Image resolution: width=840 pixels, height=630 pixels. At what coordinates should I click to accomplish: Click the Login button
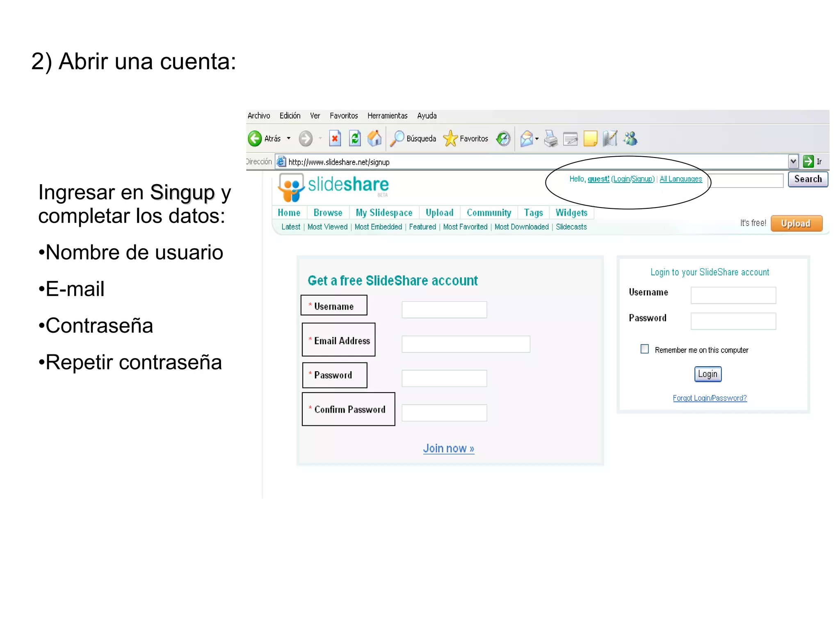click(708, 374)
